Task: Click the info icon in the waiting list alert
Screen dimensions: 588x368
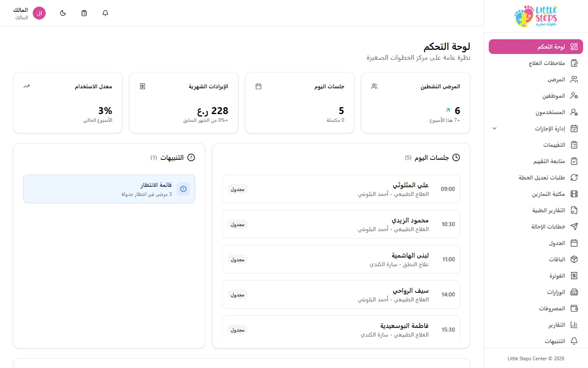Action: coord(183,189)
